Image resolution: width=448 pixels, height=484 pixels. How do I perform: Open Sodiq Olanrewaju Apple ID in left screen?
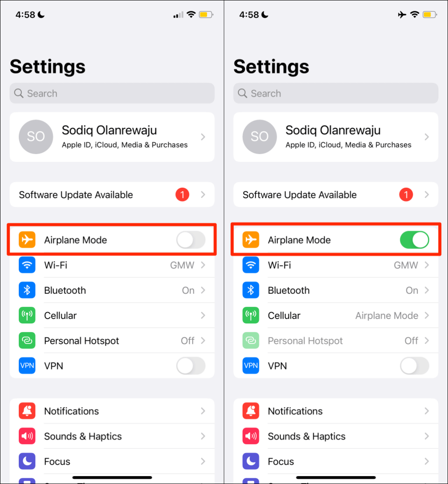point(112,137)
